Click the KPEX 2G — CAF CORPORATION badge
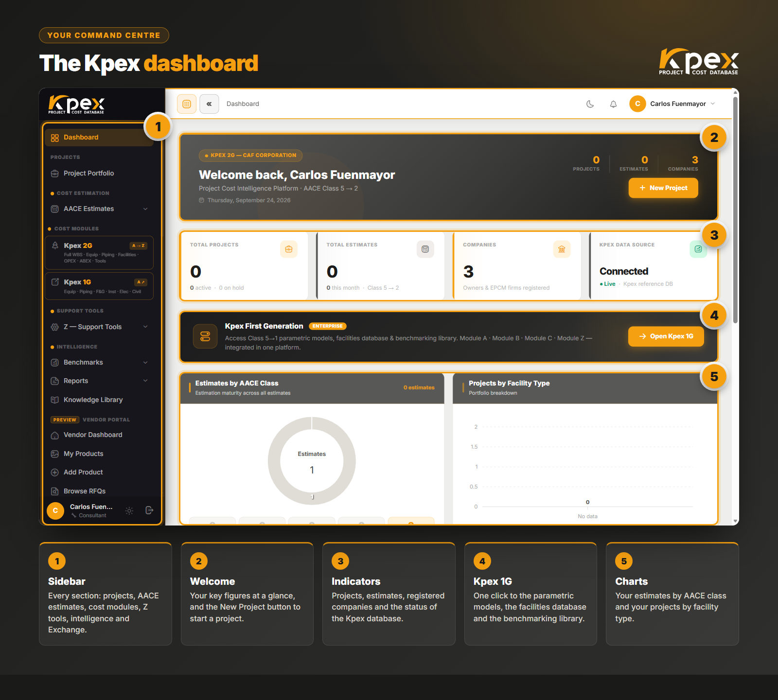The width and height of the screenshot is (778, 700). [250, 156]
